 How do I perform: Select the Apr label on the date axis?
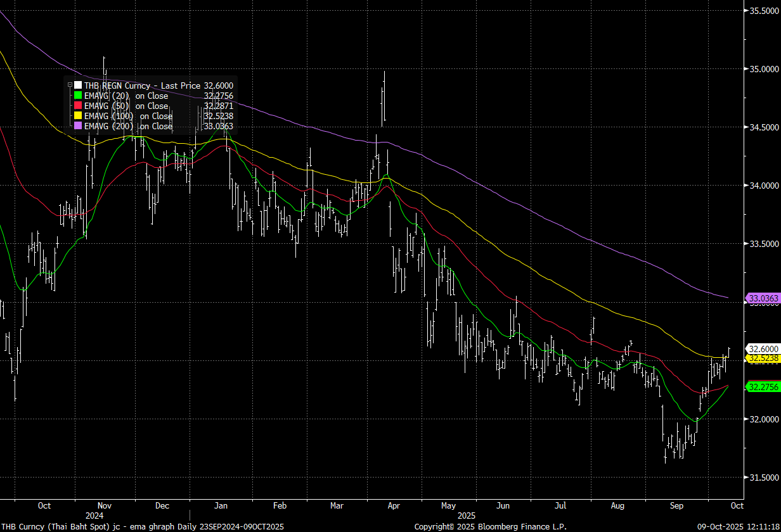point(394,506)
